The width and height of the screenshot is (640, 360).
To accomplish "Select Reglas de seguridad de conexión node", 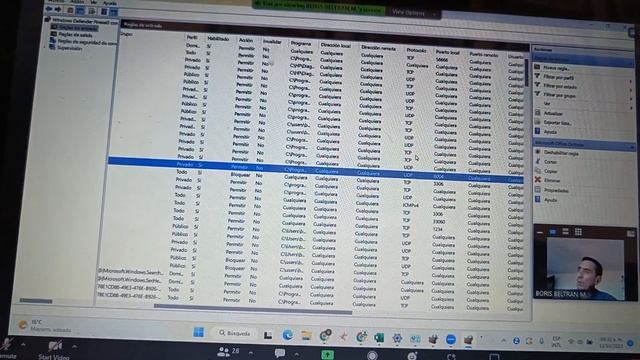I will (x=83, y=42).
